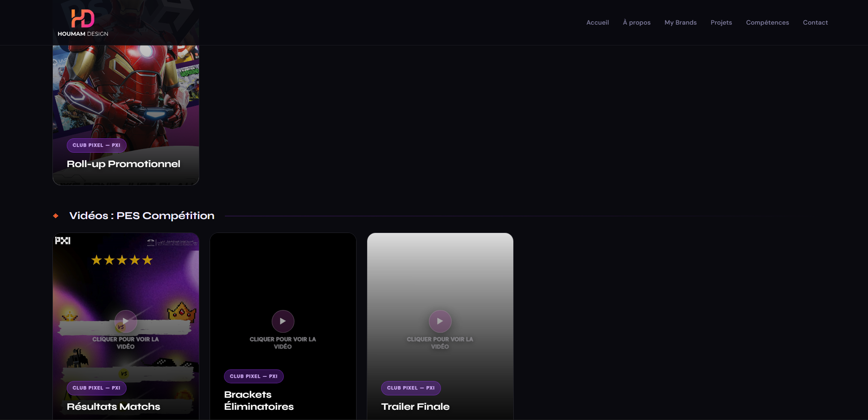Click the Vidéos : PES Compétition heading
The width and height of the screenshot is (868, 420).
[x=142, y=216]
